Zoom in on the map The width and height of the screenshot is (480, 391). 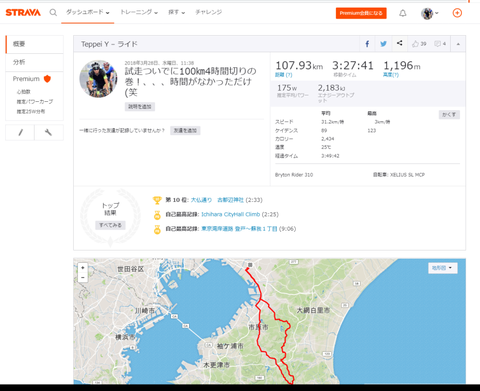point(83,267)
